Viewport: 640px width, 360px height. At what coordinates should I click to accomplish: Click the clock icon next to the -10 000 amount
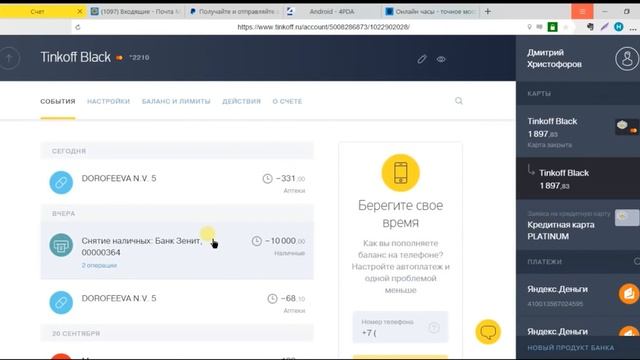pos(256,241)
